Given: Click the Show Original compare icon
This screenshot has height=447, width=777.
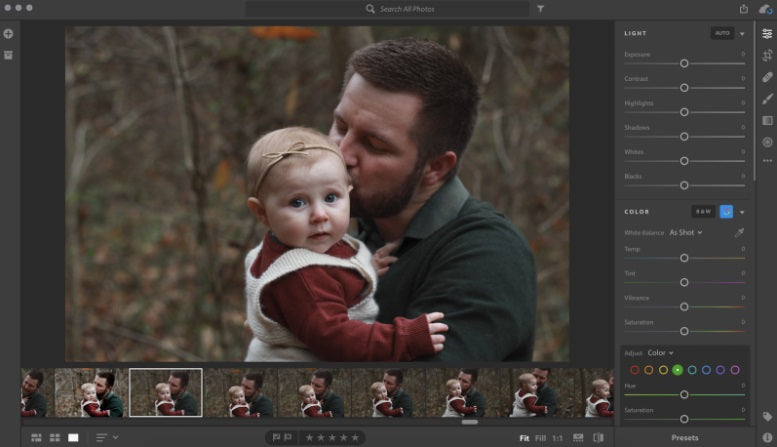Looking at the screenshot, I should 598,438.
